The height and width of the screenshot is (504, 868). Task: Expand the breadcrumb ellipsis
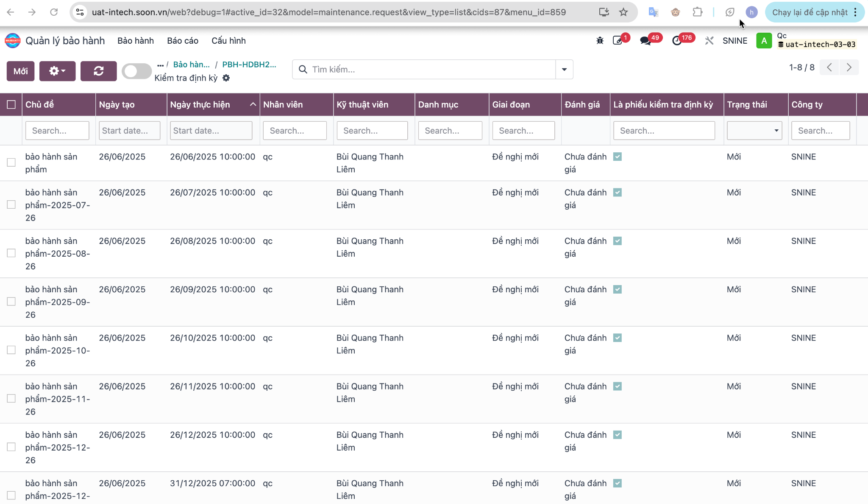click(x=160, y=65)
